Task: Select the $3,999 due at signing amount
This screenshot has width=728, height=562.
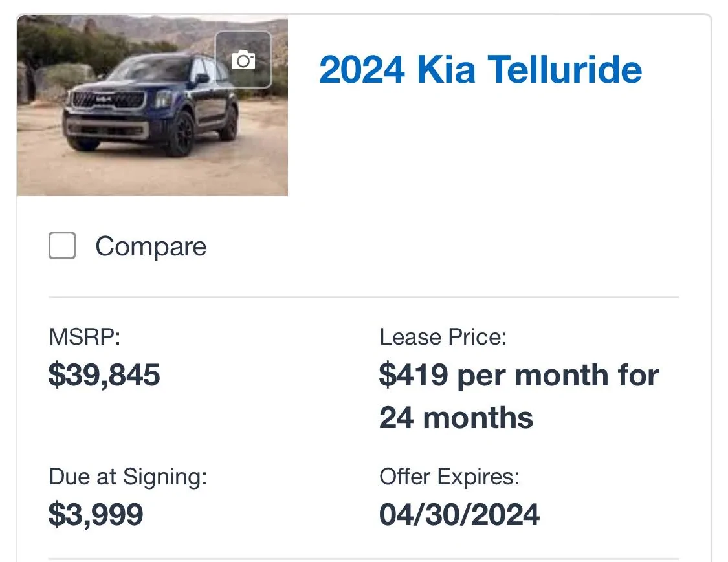Action: (96, 515)
